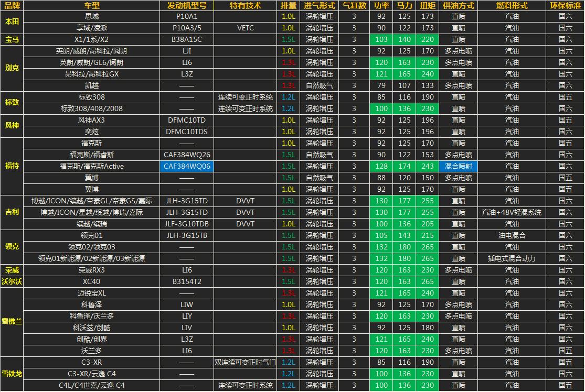Click the 沃尔沃 brand cell
The image size is (585, 392).
[x=12, y=282]
